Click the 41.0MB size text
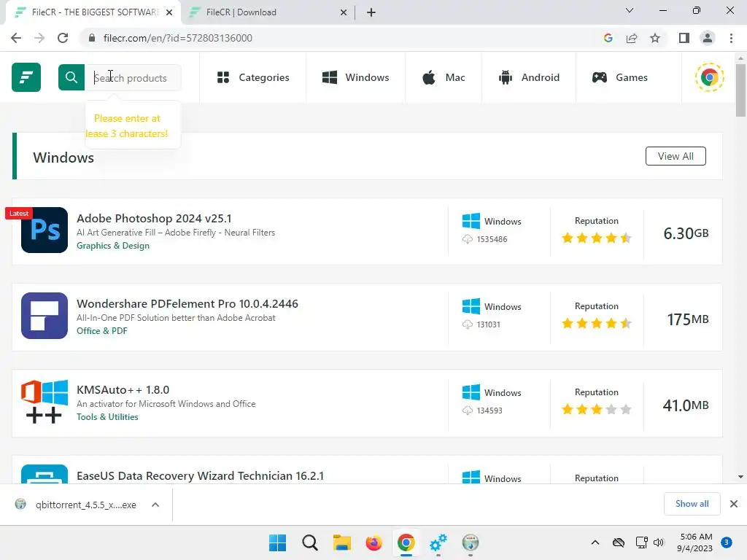The width and height of the screenshot is (747, 560). pyautogui.click(x=686, y=405)
